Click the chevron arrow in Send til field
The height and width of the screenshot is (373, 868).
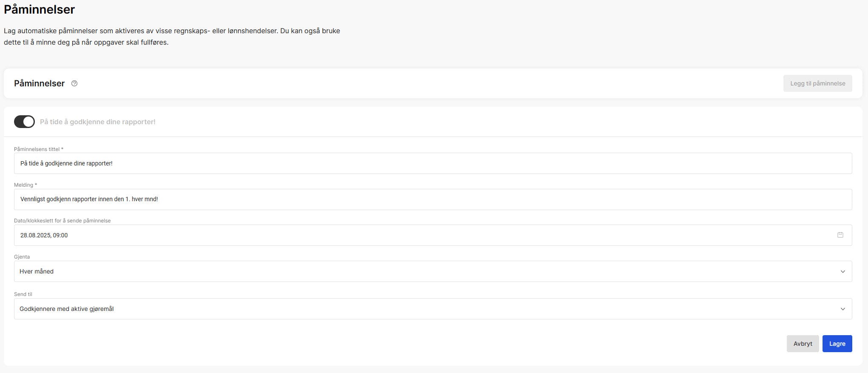point(842,309)
